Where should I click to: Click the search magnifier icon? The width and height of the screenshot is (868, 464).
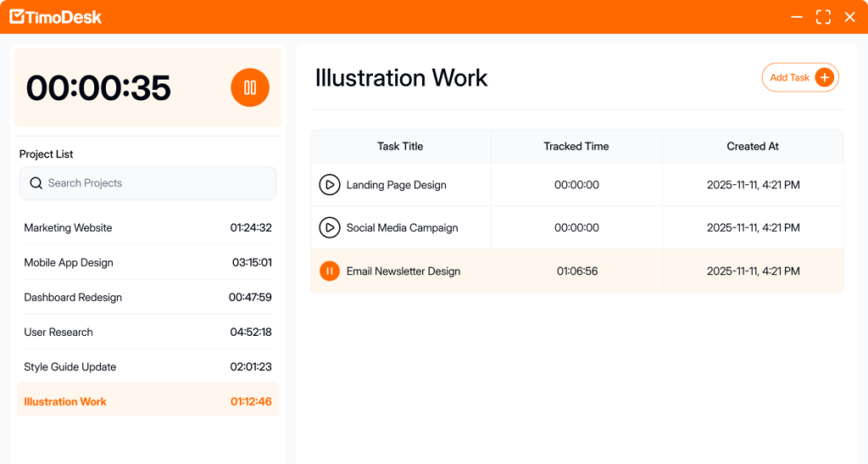36,183
